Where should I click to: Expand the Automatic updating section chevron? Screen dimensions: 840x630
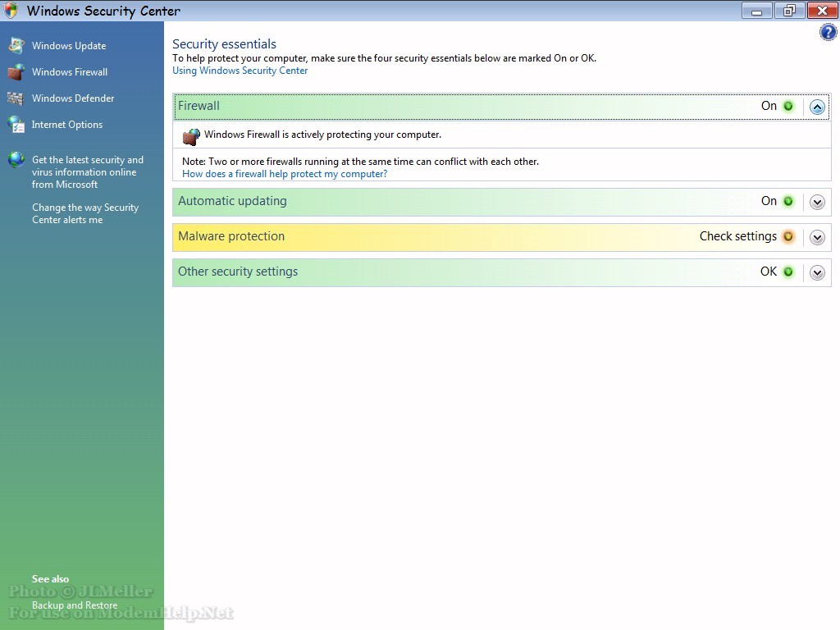[x=817, y=203]
